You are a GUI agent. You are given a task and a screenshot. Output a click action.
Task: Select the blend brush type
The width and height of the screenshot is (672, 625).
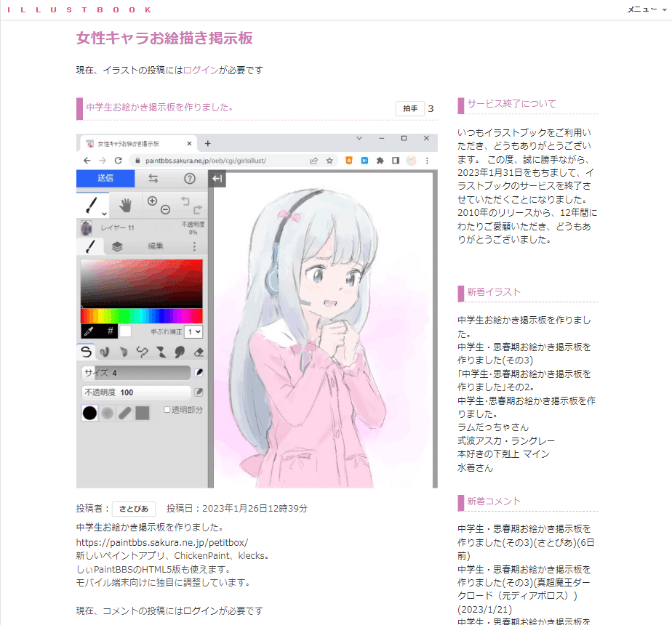click(105, 352)
